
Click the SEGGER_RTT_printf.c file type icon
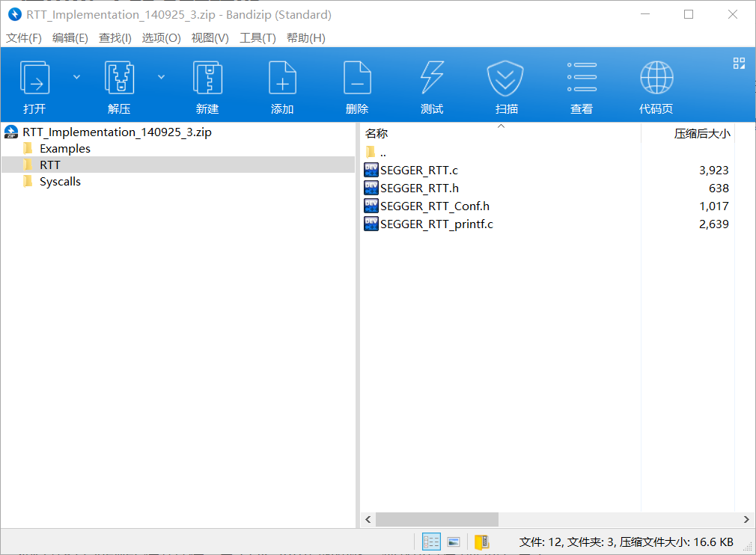(371, 224)
